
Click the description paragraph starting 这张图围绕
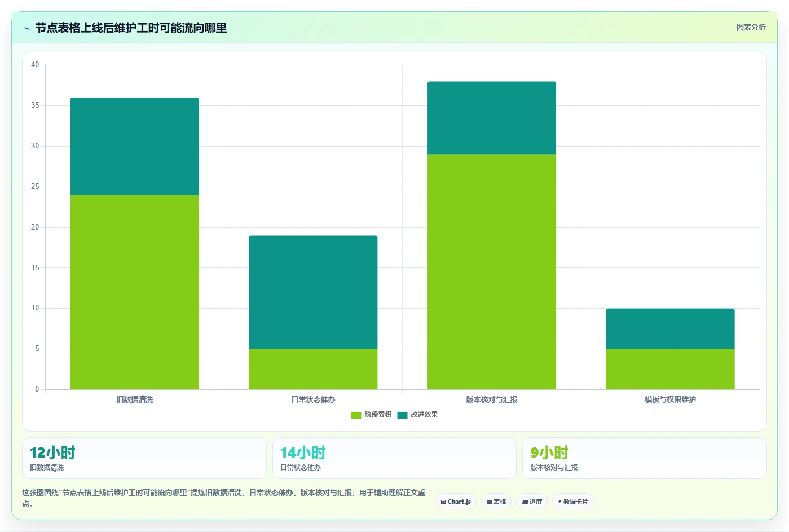[x=224, y=498]
